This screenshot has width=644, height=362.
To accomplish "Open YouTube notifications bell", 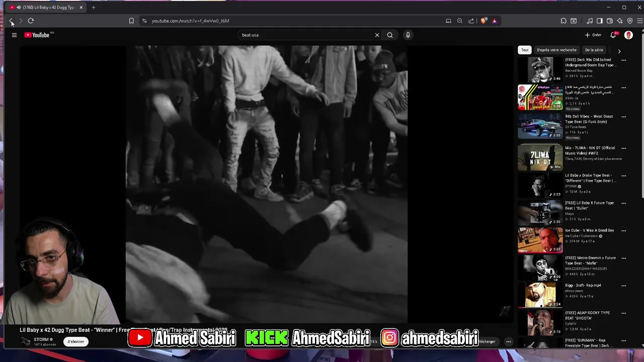I will 613,35.
